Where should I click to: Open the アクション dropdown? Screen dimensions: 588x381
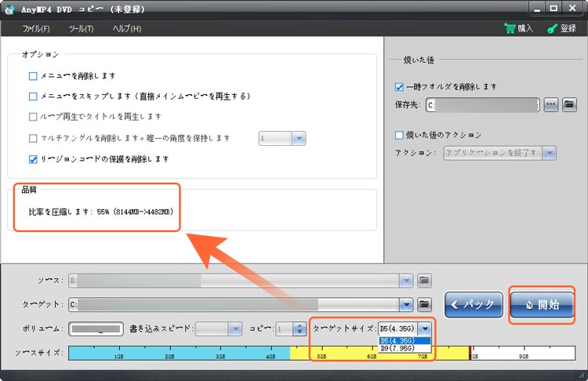pos(549,153)
